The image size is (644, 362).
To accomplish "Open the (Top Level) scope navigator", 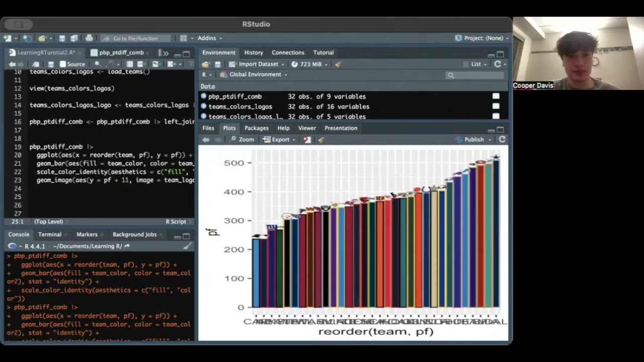I will pos(50,222).
